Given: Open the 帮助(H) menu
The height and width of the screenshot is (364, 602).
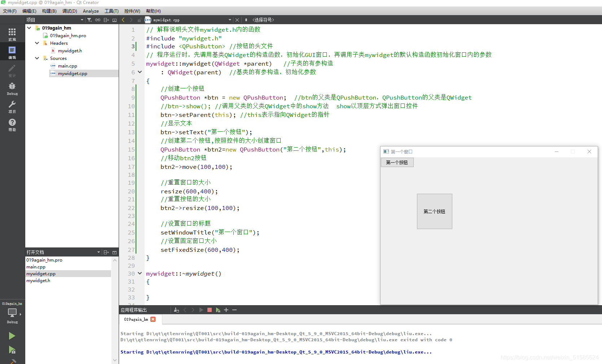Looking at the screenshot, I should (153, 11).
